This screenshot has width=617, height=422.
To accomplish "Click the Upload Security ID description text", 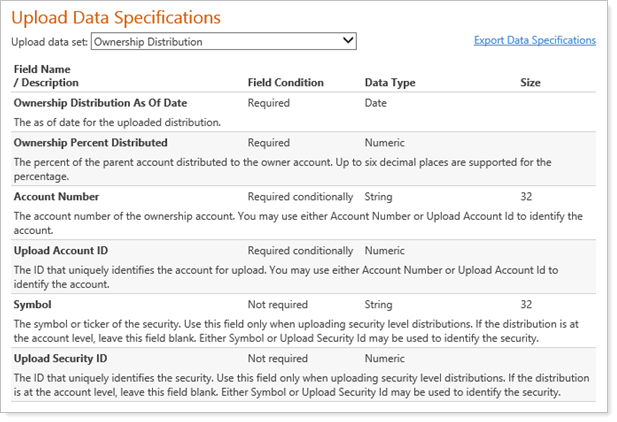I will pyautogui.click(x=300, y=384).
